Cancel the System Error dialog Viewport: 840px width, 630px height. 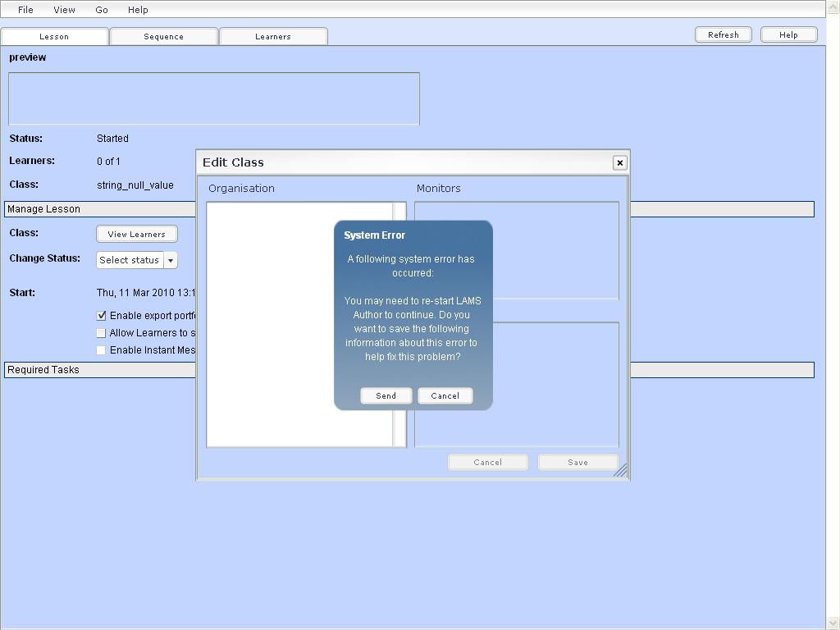[445, 395]
